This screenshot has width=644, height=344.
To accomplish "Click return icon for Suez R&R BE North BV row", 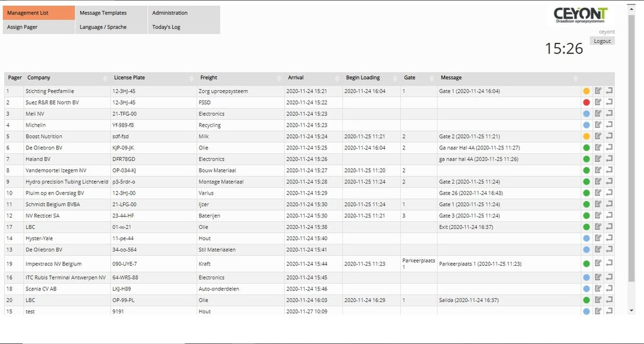I will click(x=609, y=102).
